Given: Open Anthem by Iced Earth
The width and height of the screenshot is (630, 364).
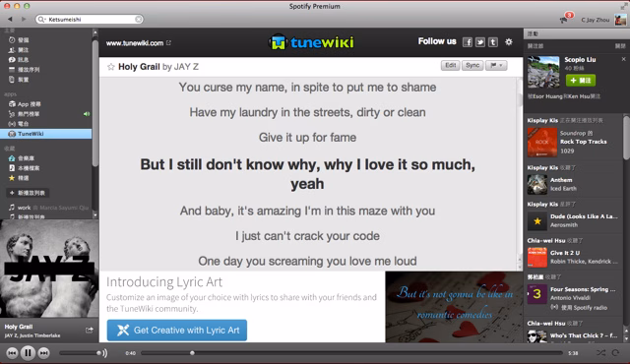Looking at the screenshot, I should (561, 180).
